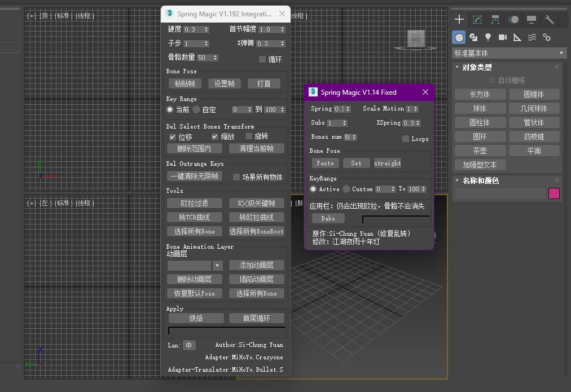Click the XSpring spinner arrows
The image size is (571, 392).
(x=418, y=123)
